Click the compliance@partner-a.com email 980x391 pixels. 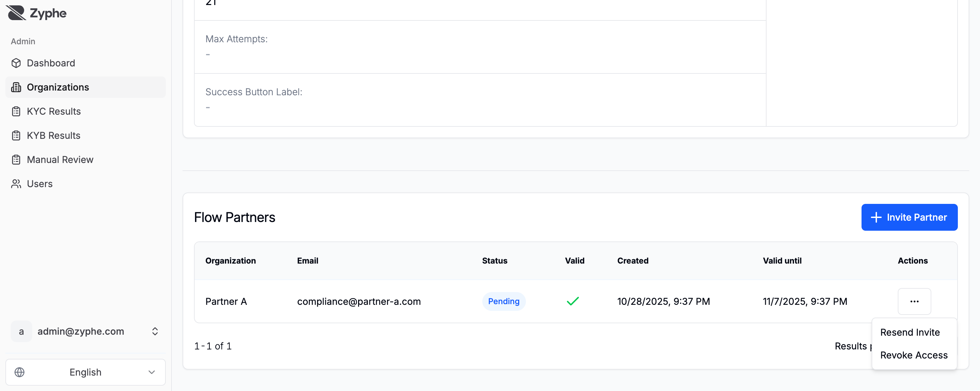coord(359,301)
